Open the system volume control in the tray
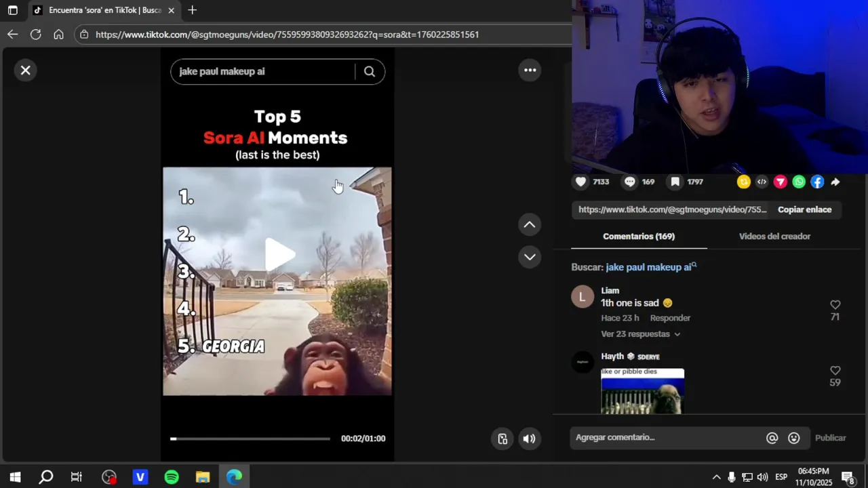868x488 pixels. (x=763, y=477)
